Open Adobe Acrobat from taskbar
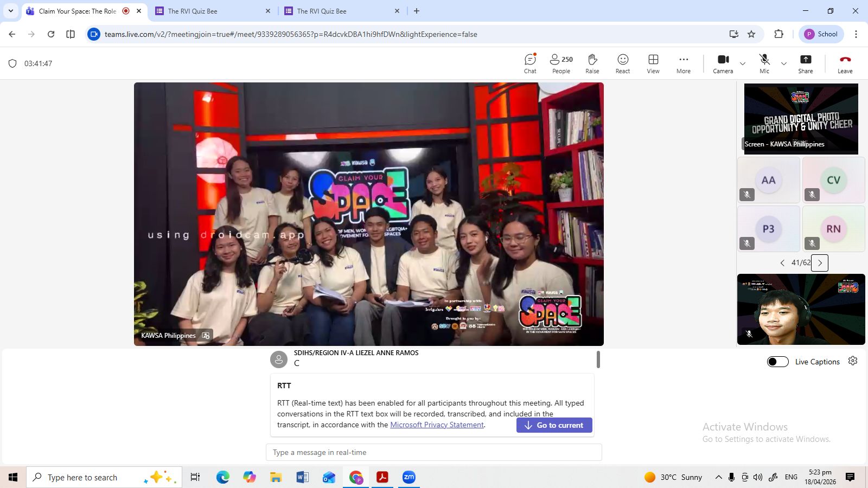 (x=382, y=477)
